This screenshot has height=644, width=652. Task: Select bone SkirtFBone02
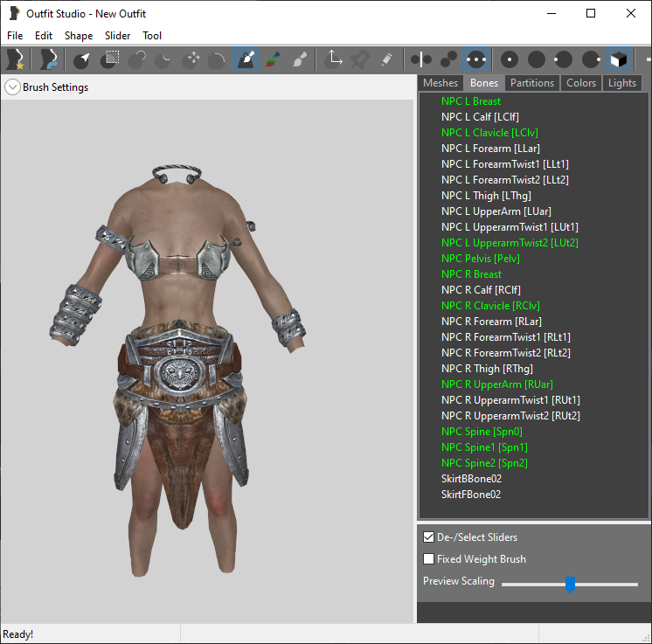point(471,495)
